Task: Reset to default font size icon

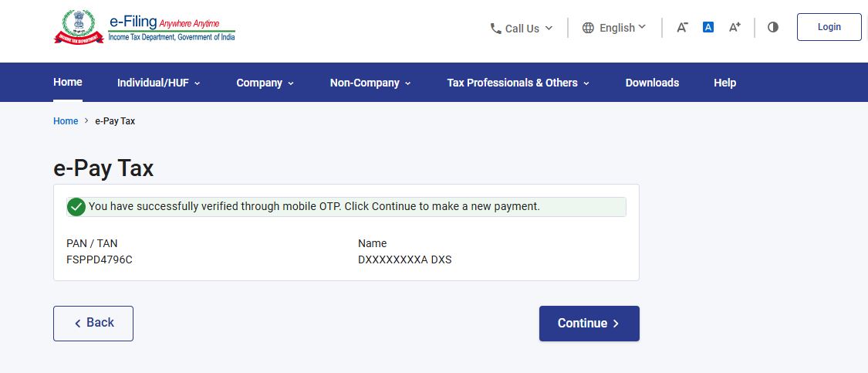Action: point(708,27)
